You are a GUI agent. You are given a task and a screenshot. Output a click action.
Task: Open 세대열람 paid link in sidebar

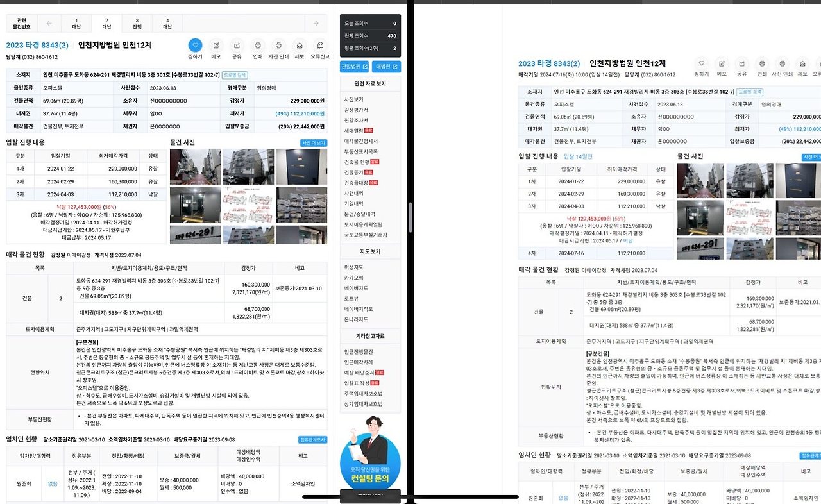(359, 130)
